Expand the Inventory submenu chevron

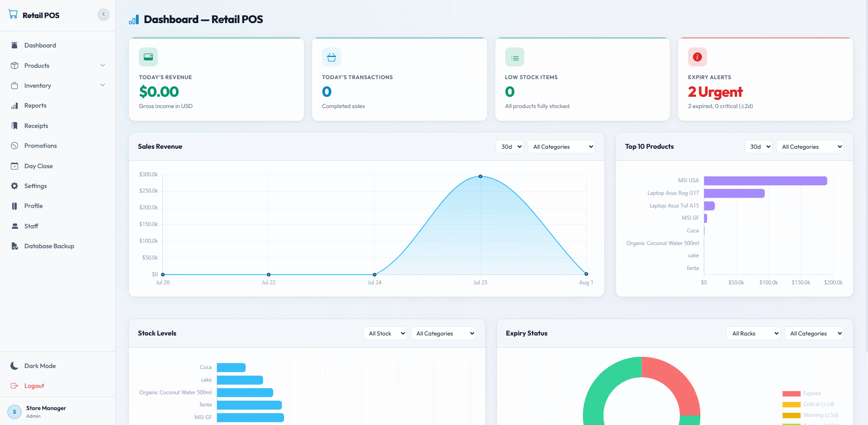coord(103,85)
